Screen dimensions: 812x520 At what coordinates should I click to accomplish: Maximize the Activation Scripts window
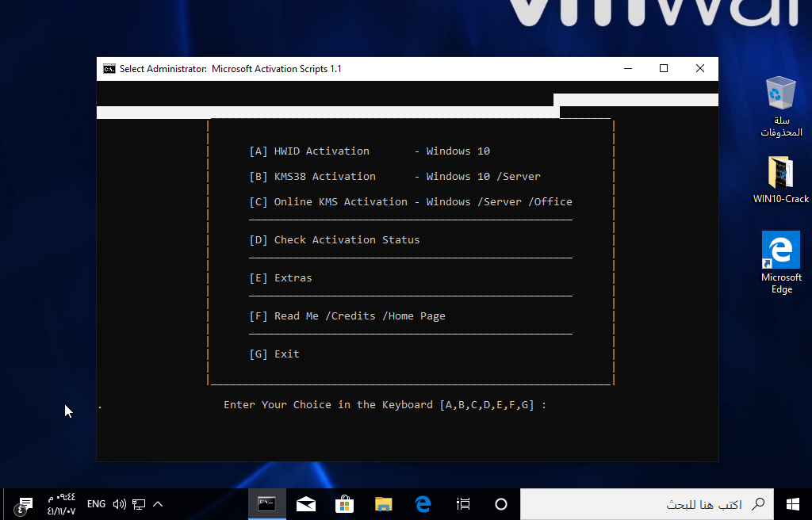click(x=664, y=68)
